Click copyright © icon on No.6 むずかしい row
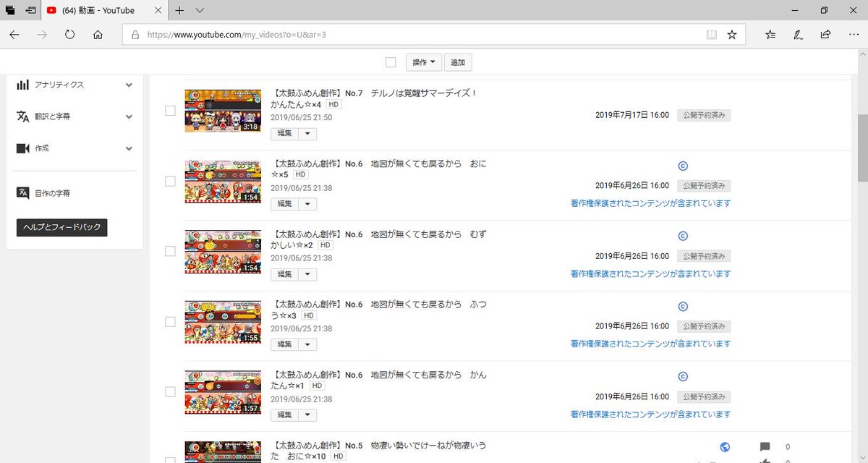This screenshot has width=868, height=463. coord(682,236)
